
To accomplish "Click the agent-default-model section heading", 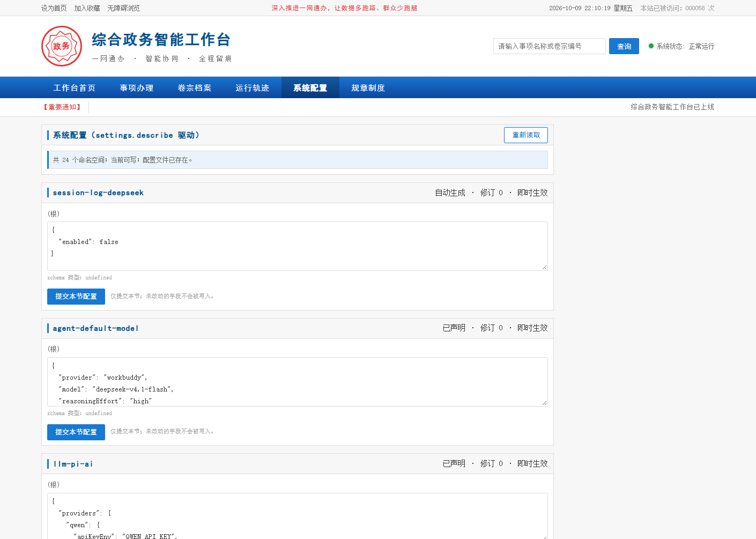I will 95,328.
